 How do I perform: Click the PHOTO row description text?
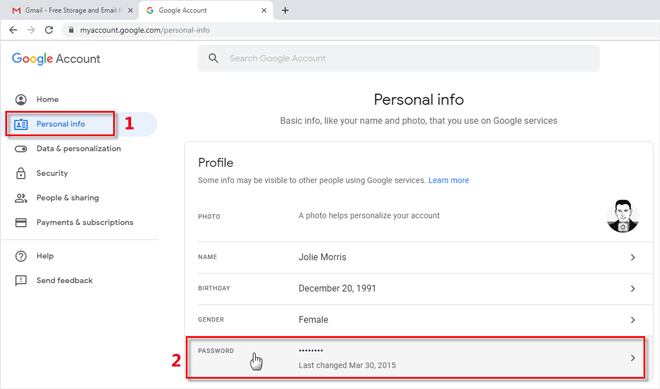(369, 216)
